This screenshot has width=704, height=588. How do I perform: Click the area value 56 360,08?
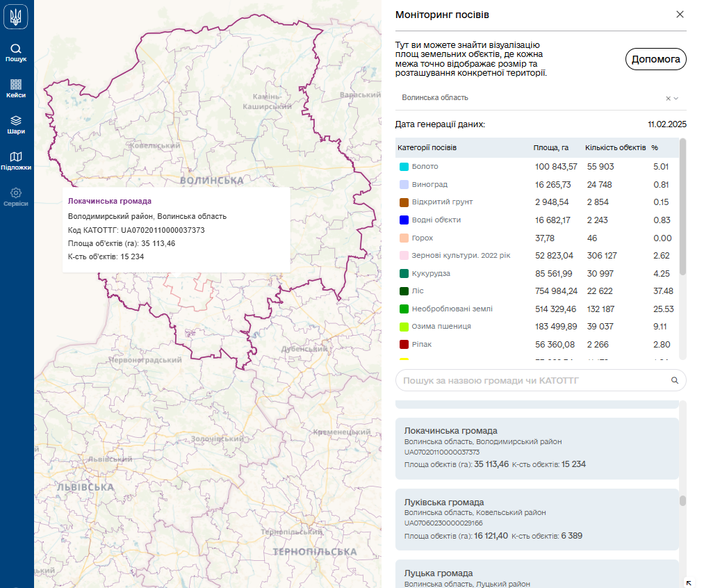(x=555, y=344)
